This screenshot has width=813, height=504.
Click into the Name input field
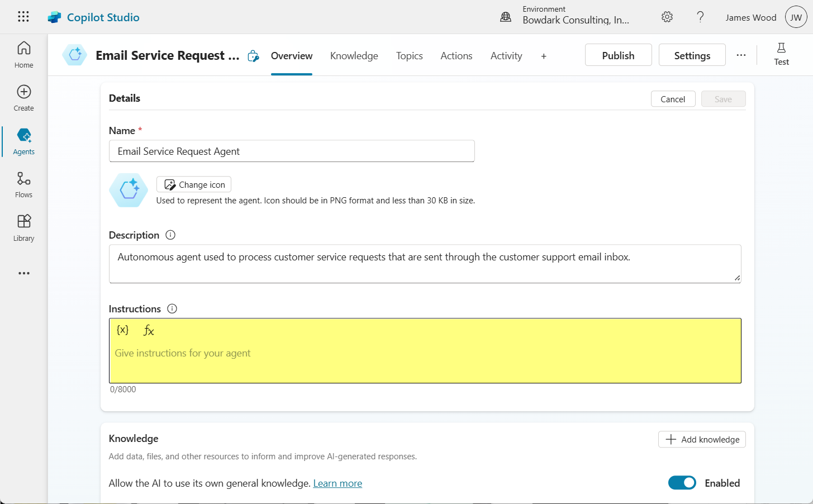click(x=292, y=151)
